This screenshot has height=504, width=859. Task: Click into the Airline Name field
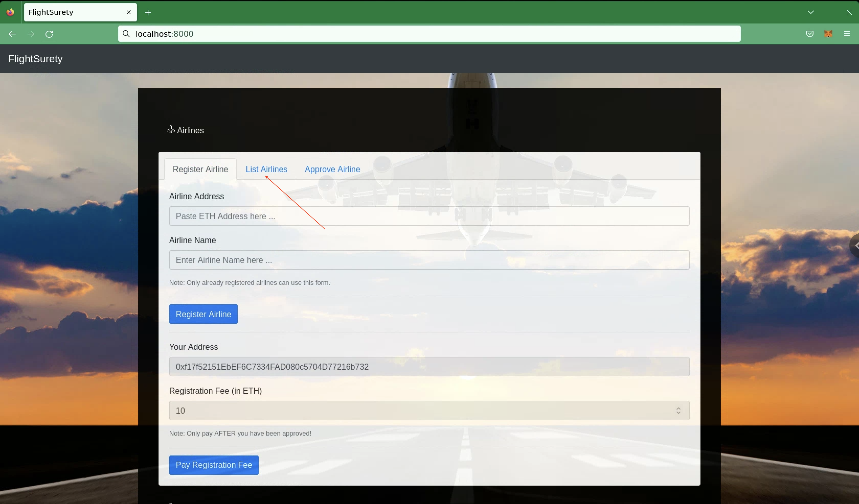pos(429,260)
